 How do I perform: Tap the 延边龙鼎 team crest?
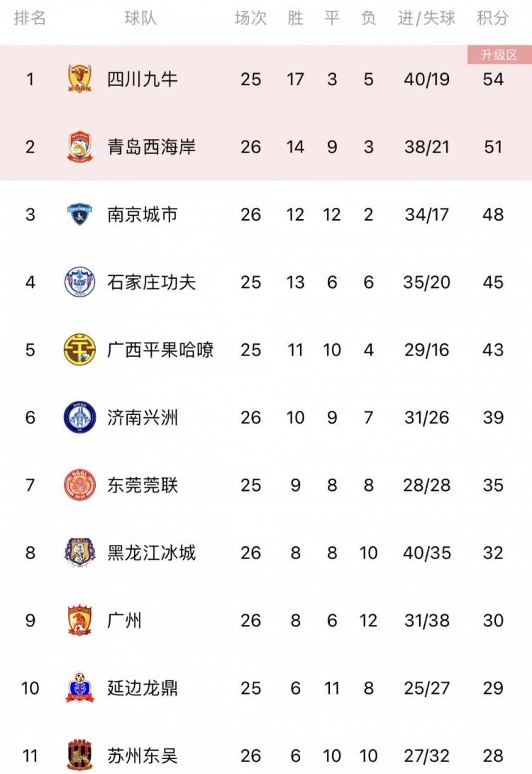click(79, 687)
